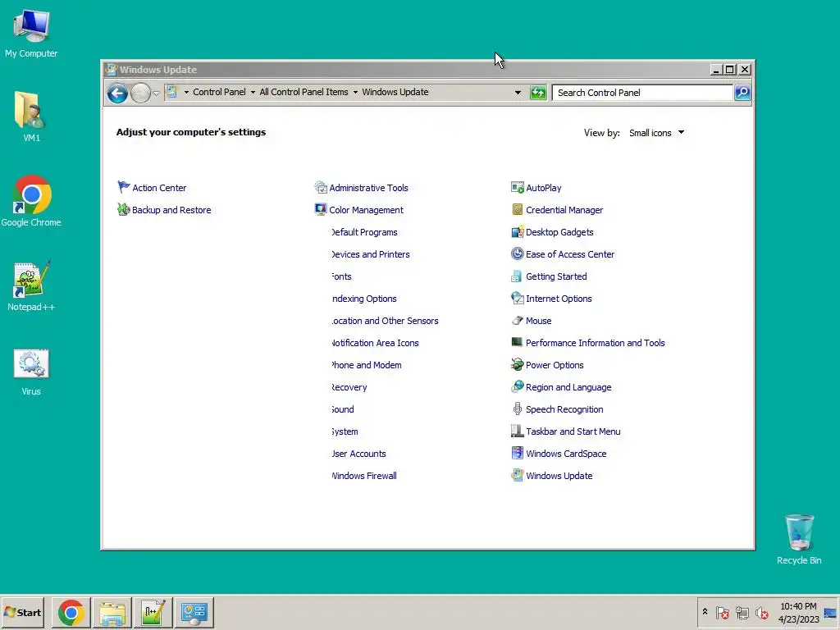Viewport: 840px width, 630px height.
Task: Click the Back navigation arrow
Action: [x=117, y=94]
